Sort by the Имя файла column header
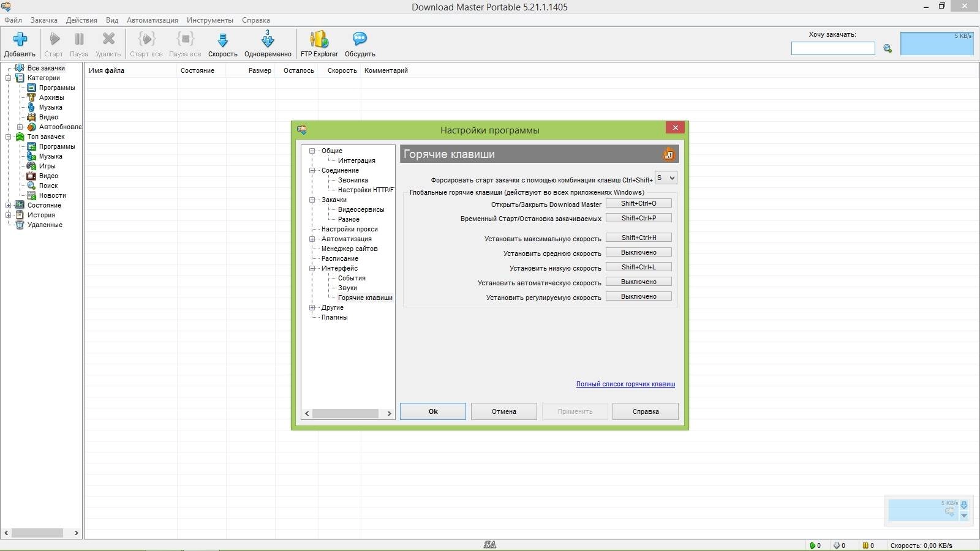This screenshot has height=551, width=980. (130, 70)
